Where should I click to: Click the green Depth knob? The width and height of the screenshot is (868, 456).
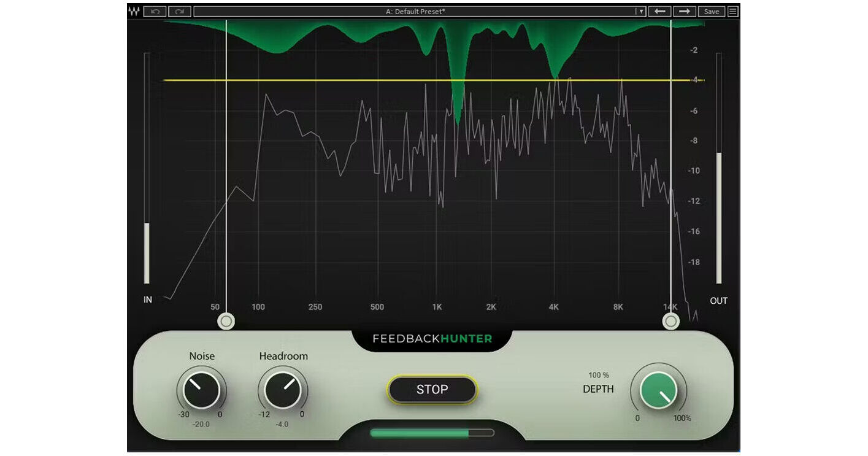(658, 390)
